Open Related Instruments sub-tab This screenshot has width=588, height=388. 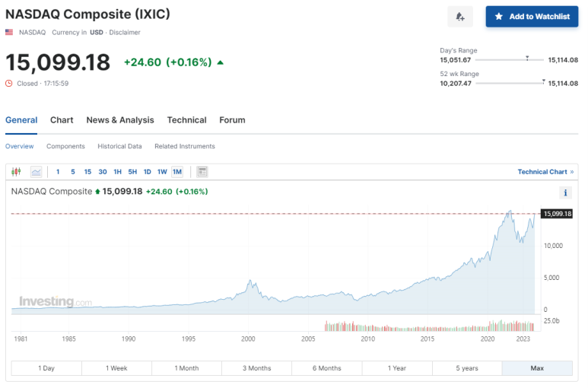[185, 146]
